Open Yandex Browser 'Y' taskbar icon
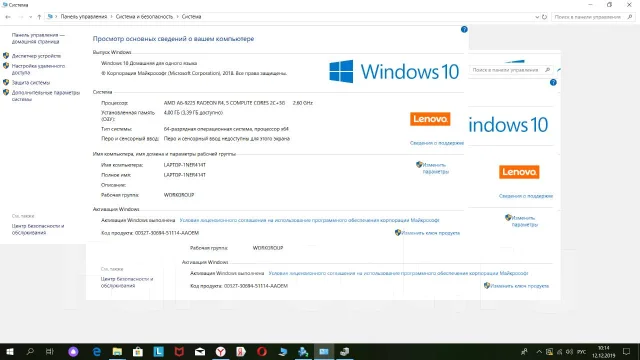The height and width of the screenshot is (360, 640). click(220, 351)
